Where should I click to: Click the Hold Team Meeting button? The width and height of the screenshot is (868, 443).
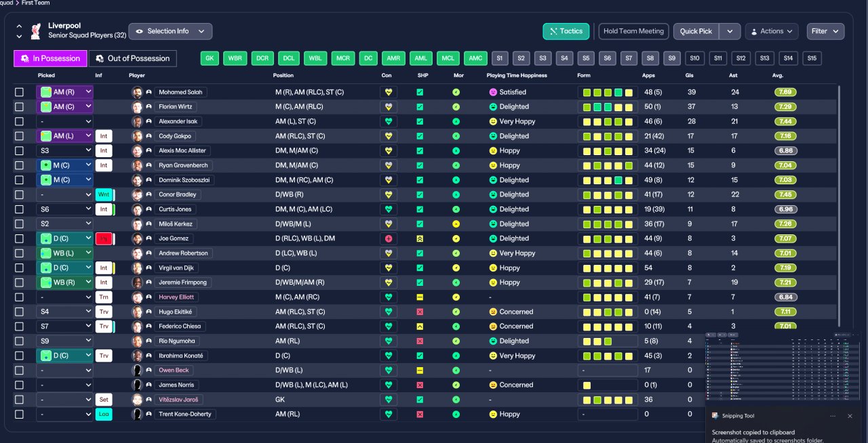634,31
